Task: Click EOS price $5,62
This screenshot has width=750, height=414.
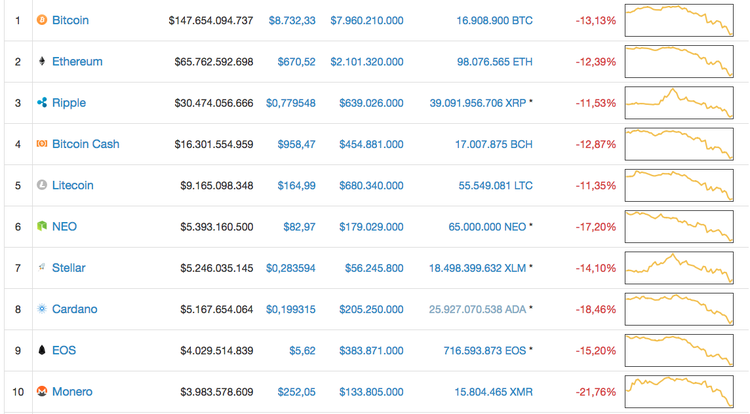Action: (302, 350)
